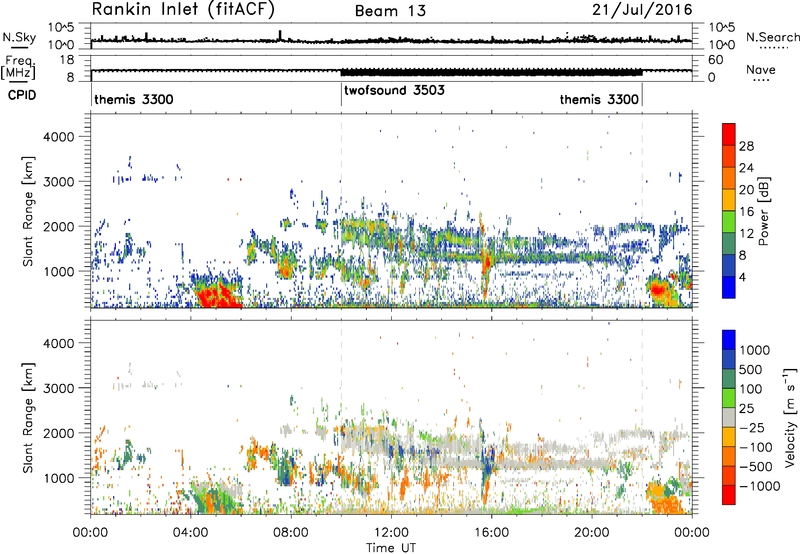800x554 pixels.
Task: Click the 'CPID' row label
Action: tap(22, 95)
